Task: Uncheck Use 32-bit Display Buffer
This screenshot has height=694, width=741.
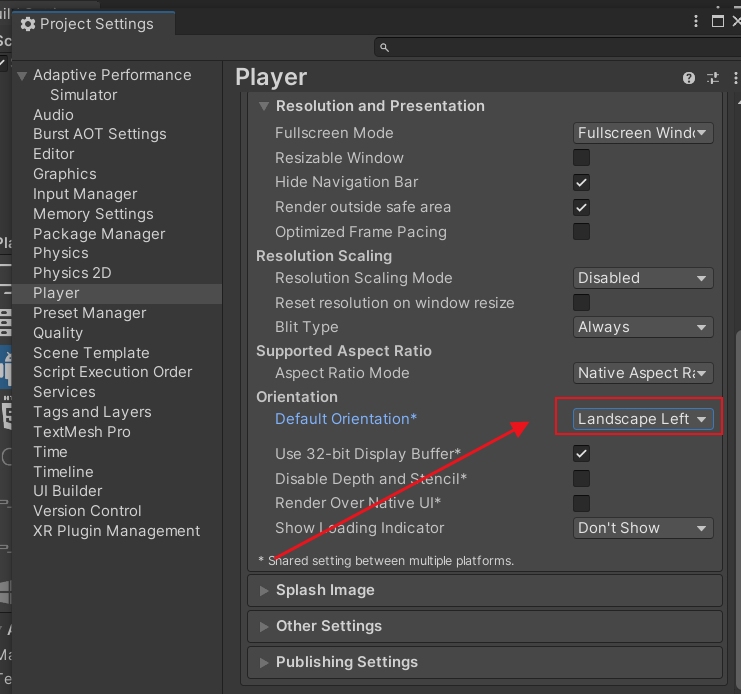Action: click(x=581, y=454)
